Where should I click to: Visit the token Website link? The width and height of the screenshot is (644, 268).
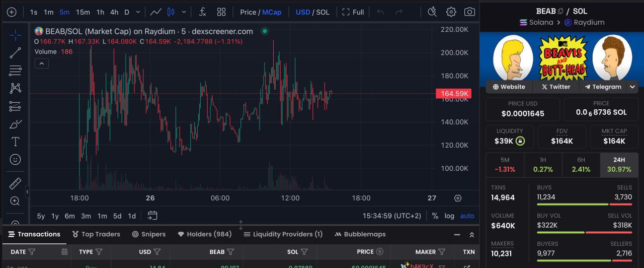pos(509,87)
